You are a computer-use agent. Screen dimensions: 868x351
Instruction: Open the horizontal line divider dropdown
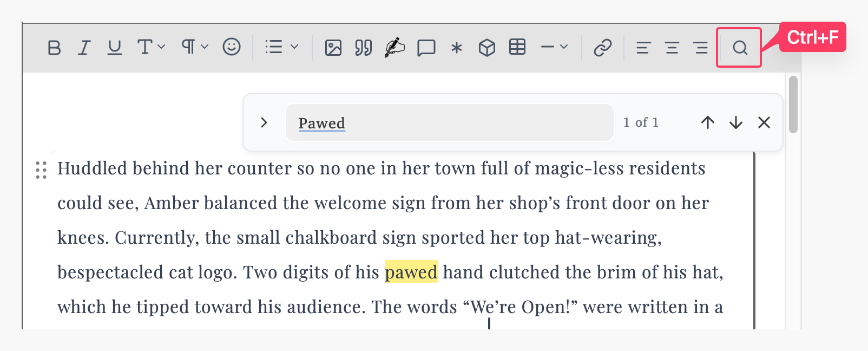click(554, 47)
